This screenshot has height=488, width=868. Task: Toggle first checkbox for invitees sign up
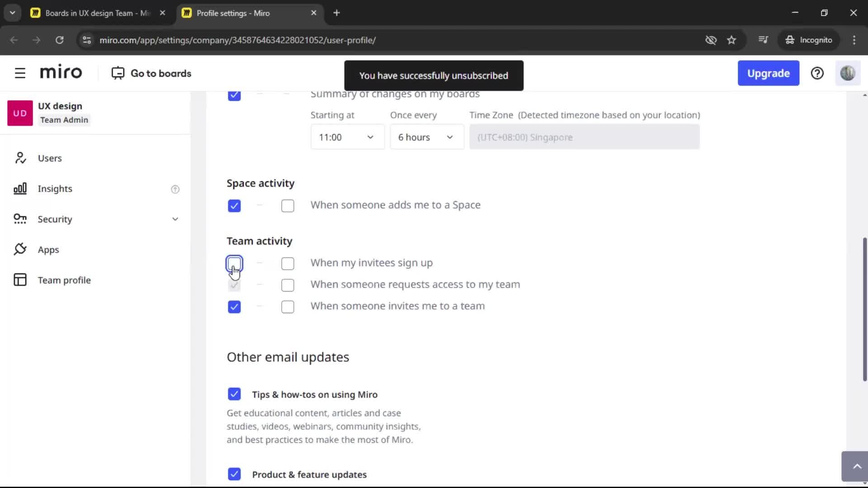pos(234,264)
